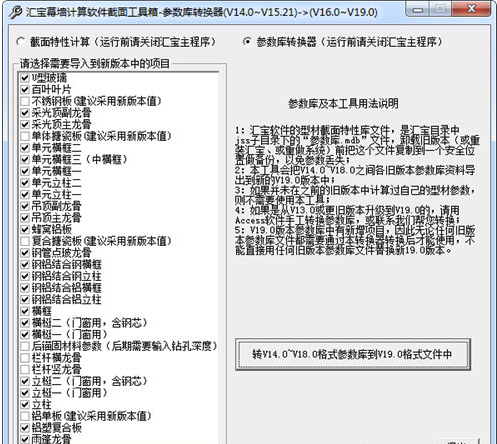The width and height of the screenshot is (497, 444).
Task: Enable the 不锈钢板 checkbox
Action: [25, 101]
